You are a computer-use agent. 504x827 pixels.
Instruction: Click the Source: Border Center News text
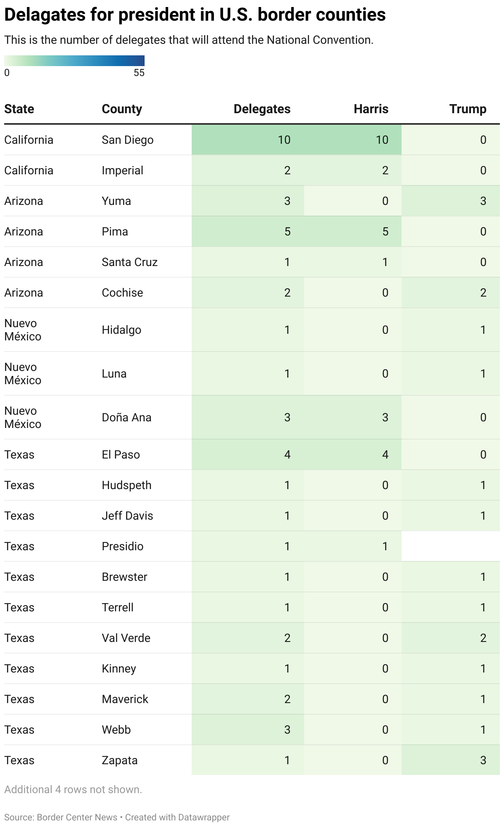click(x=61, y=817)
